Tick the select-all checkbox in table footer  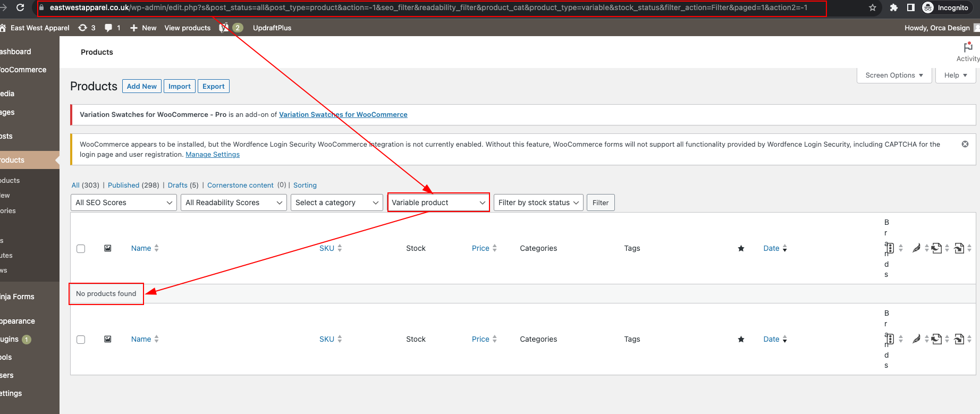(x=81, y=340)
